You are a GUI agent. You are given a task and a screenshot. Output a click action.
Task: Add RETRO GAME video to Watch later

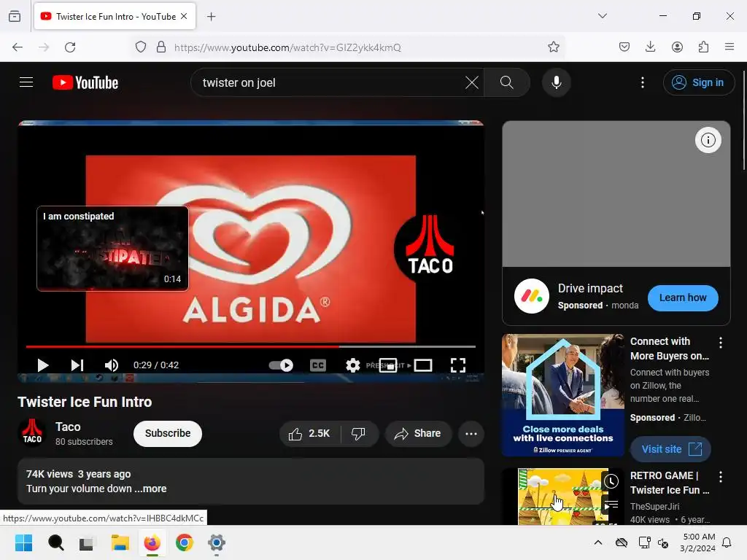tap(611, 481)
